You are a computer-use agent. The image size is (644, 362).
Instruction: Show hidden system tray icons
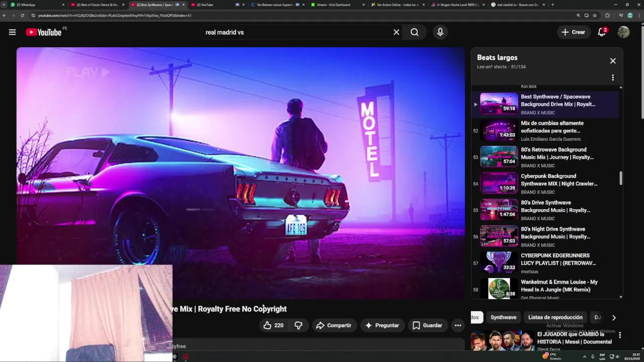pyautogui.click(x=584, y=356)
